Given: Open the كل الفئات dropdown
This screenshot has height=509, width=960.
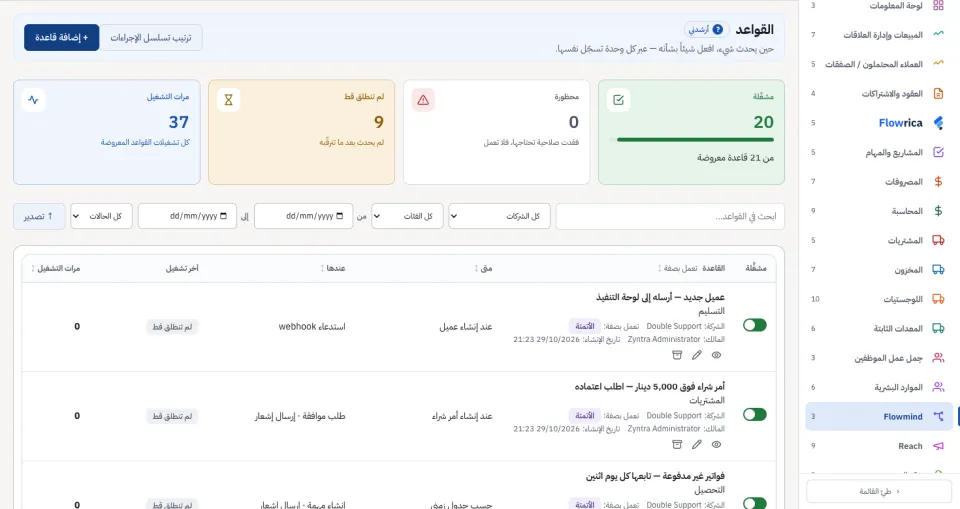Looking at the screenshot, I should [x=407, y=216].
